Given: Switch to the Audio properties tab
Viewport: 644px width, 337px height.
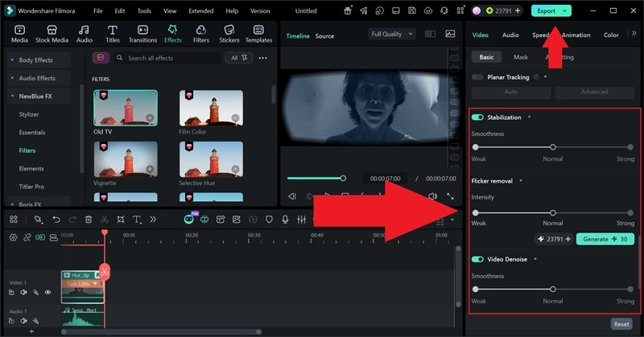Looking at the screenshot, I should (x=510, y=35).
